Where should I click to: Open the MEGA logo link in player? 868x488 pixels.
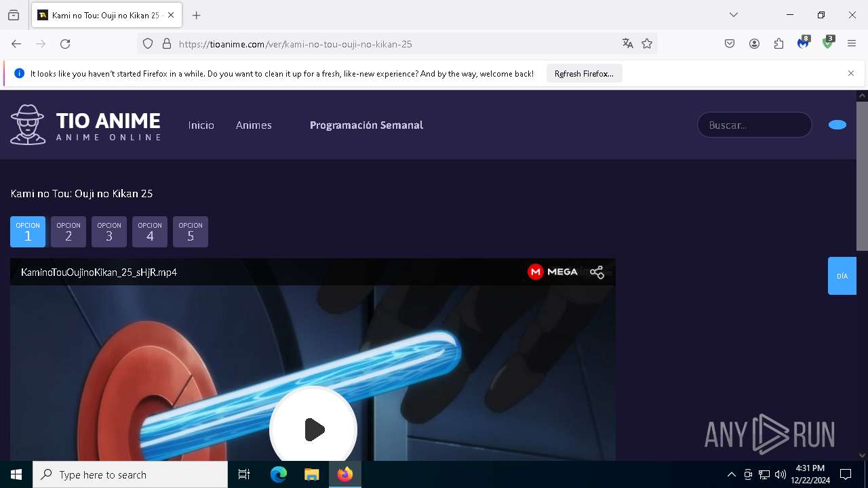pos(553,272)
